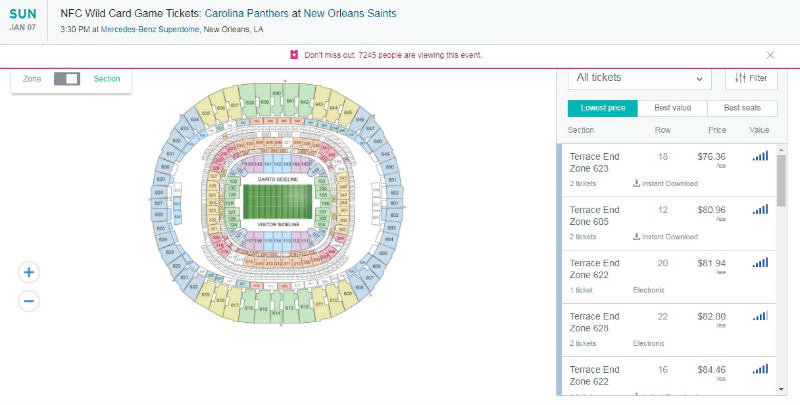Click value bars icon for Zone 628 listing

pyautogui.click(x=760, y=316)
